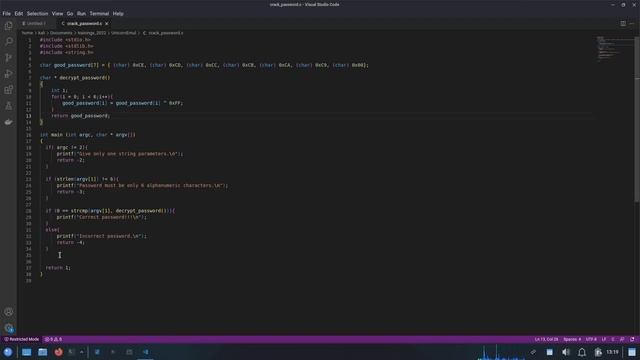Screen dimensions: 640x360
Task: Click the 'Correct password' printf line
Action: (102, 217)
